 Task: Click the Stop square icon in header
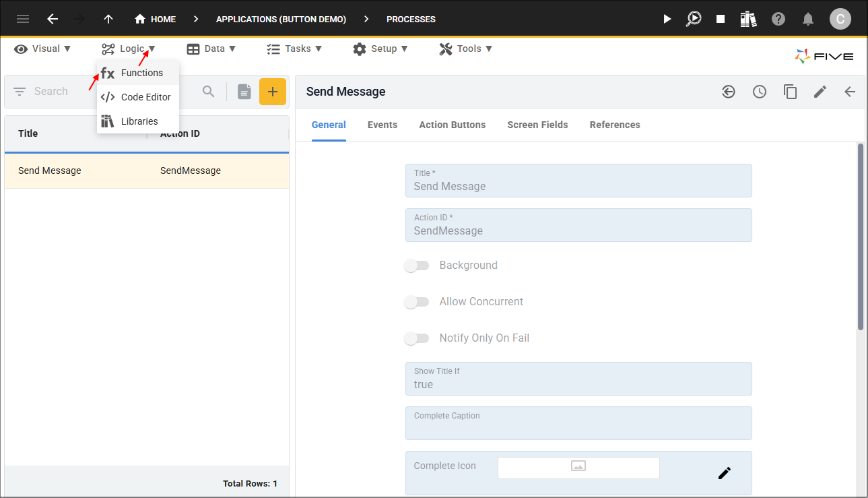[x=721, y=19]
